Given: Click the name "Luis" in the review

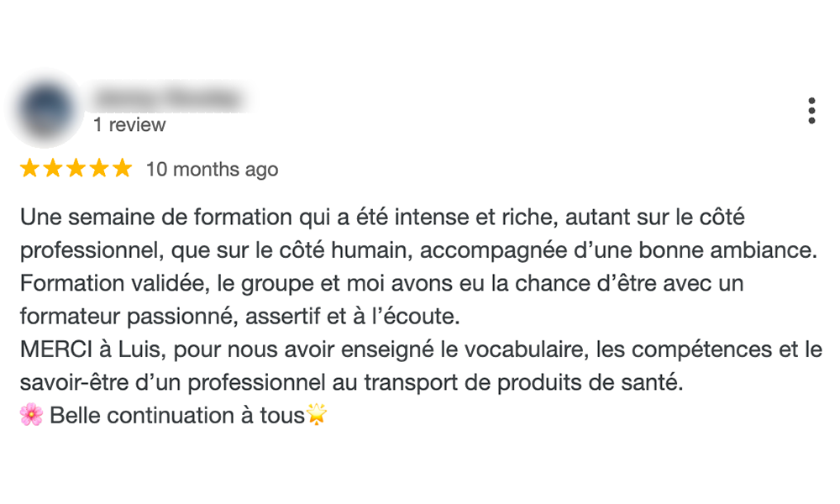Looking at the screenshot, I should tap(137, 349).
